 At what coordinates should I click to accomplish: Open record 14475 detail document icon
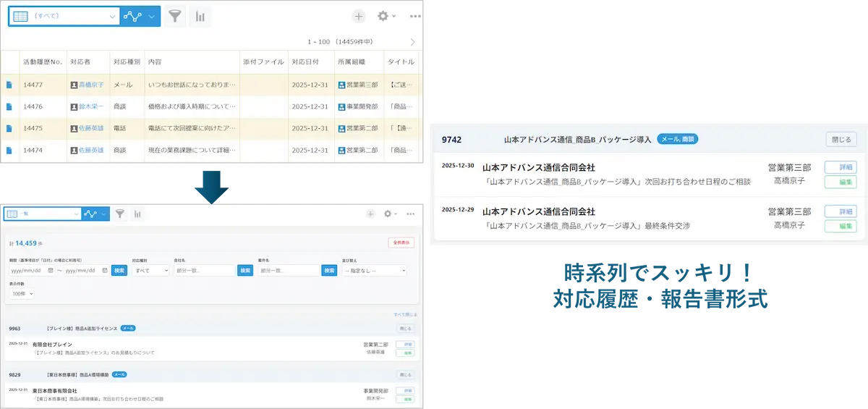9,128
